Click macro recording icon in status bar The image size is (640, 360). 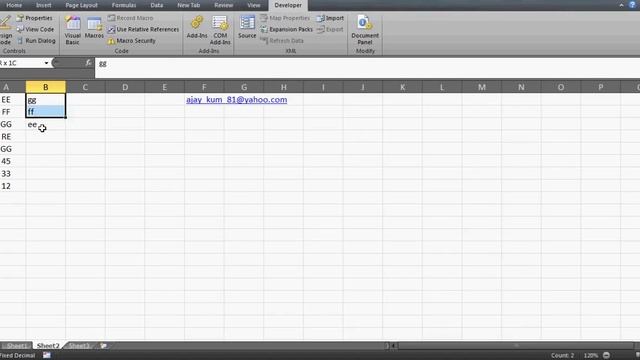coord(47,356)
